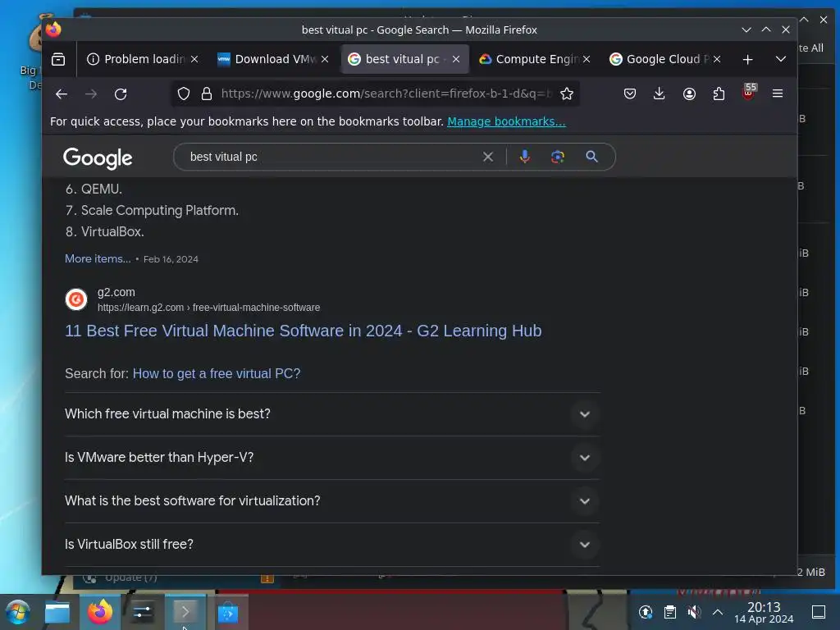Image resolution: width=840 pixels, height=630 pixels.
Task: Open Firefox downloads panel
Action: pos(659,94)
